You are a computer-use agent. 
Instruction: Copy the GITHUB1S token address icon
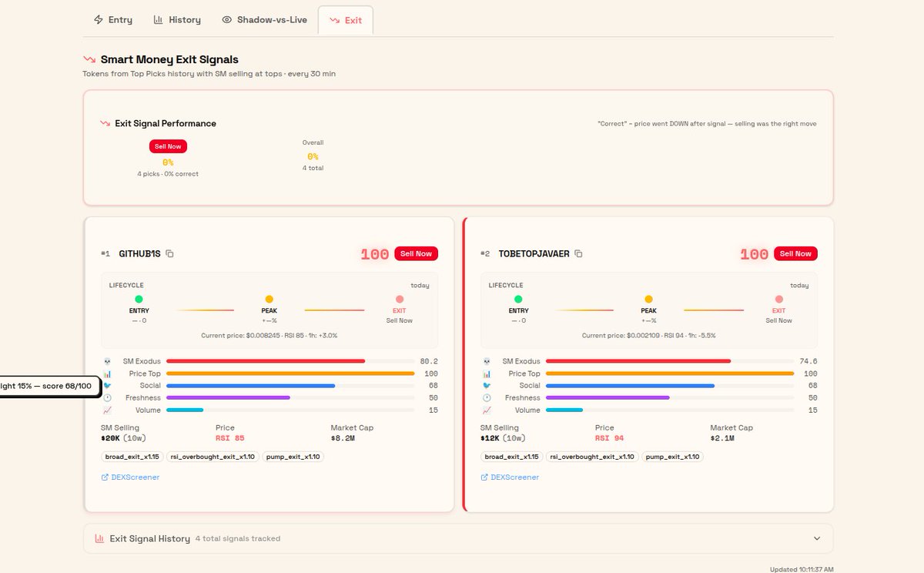point(169,253)
